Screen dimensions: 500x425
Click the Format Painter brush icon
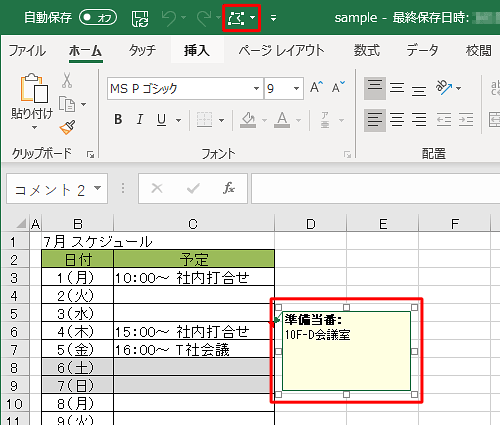[x=67, y=128]
